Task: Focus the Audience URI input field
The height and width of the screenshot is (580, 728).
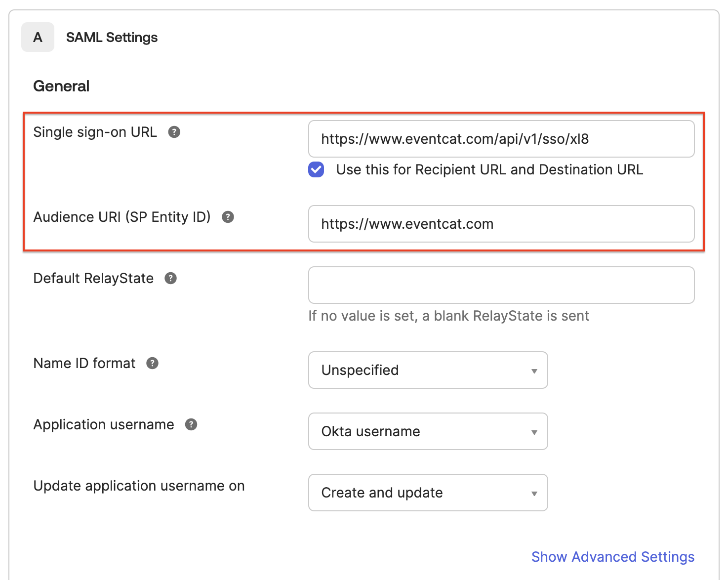Action: click(x=501, y=224)
